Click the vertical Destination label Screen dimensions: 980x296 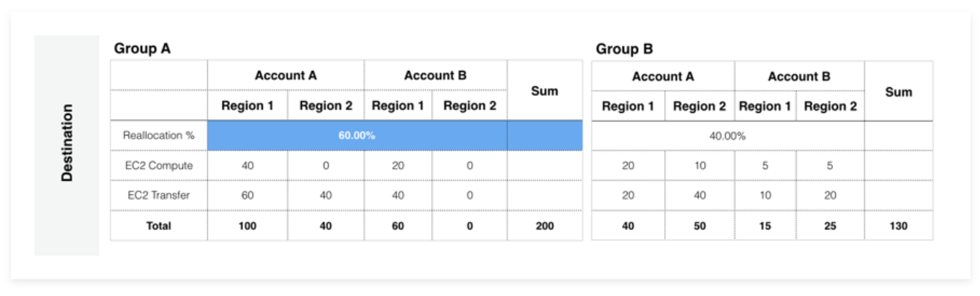(x=67, y=143)
